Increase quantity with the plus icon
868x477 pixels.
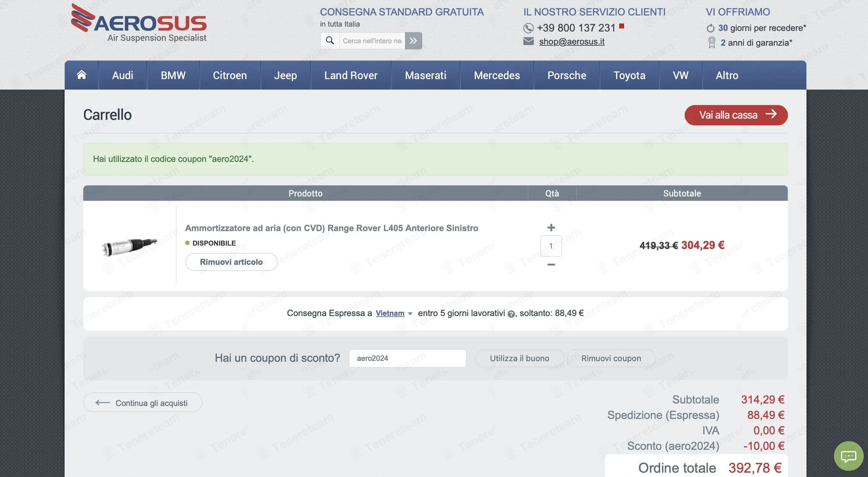(551, 228)
